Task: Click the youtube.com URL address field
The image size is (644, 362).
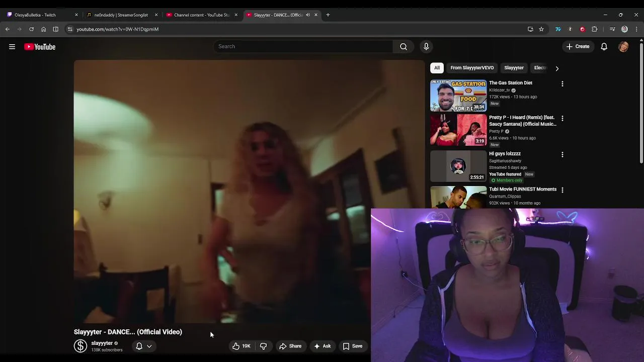Action: click(x=117, y=29)
